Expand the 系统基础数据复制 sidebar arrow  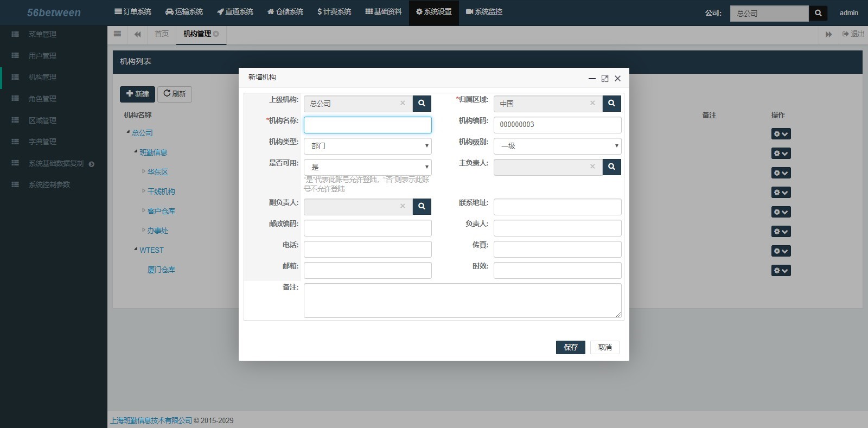click(92, 164)
